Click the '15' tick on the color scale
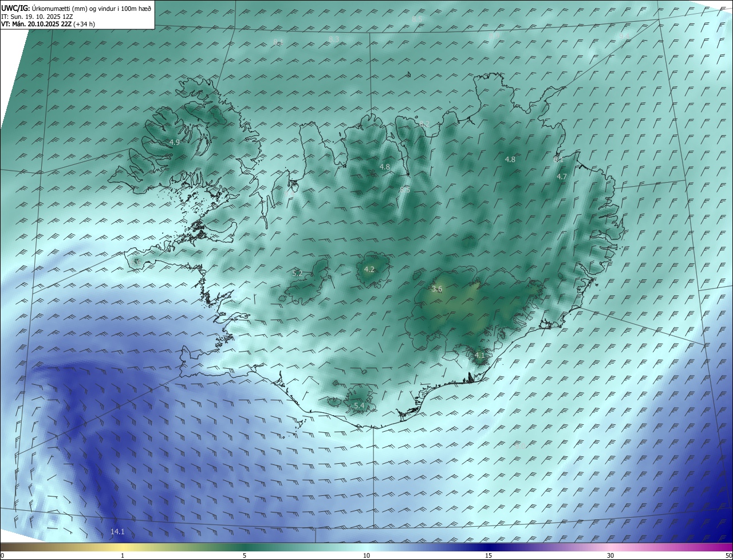The width and height of the screenshot is (733, 560). 488,556
